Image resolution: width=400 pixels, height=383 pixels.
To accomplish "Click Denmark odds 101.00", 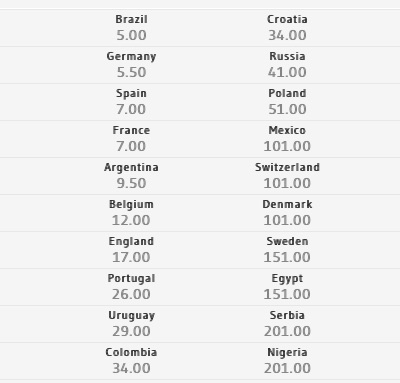I will [x=287, y=213].
